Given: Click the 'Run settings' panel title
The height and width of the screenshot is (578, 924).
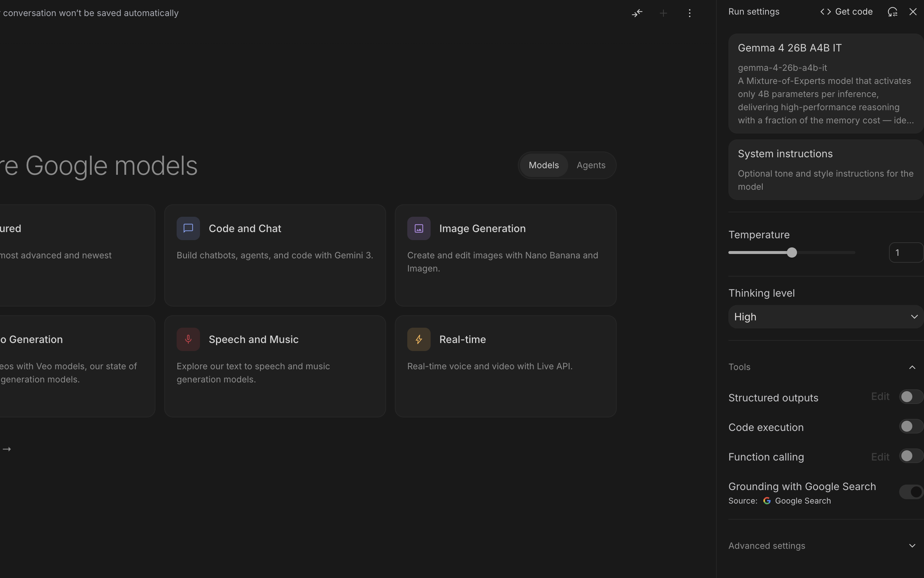Looking at the screenshot, I should 754,12.
